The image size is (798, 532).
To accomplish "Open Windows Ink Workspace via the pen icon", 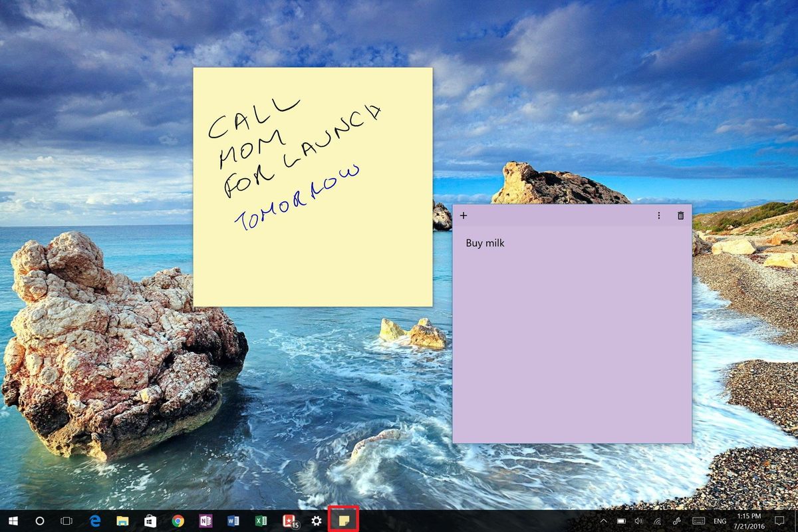I will click(x=678, y=522).
